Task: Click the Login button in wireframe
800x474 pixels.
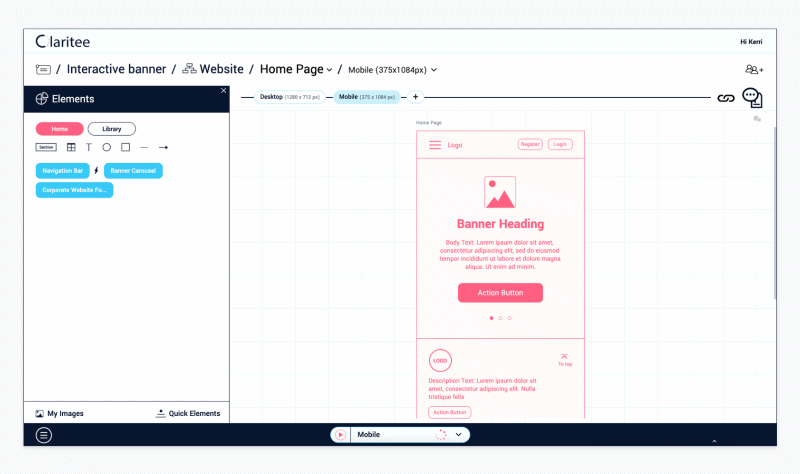Action: (560, 145)
